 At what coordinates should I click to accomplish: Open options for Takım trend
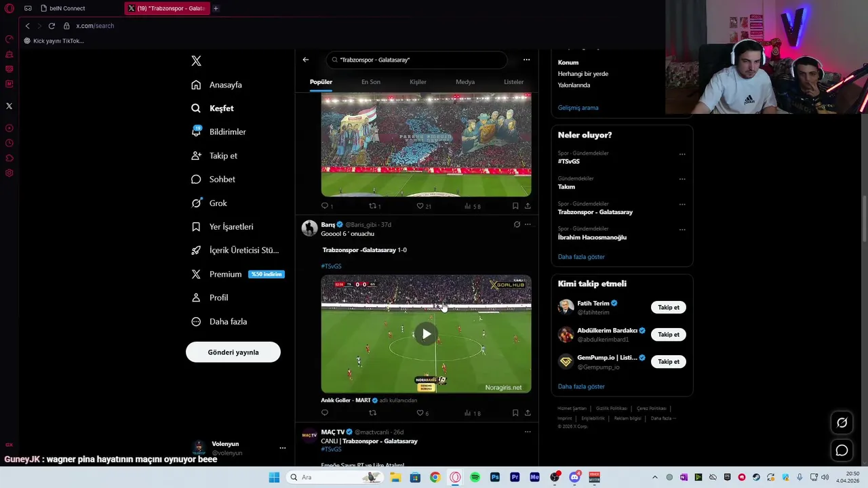[x=682, y=179]
